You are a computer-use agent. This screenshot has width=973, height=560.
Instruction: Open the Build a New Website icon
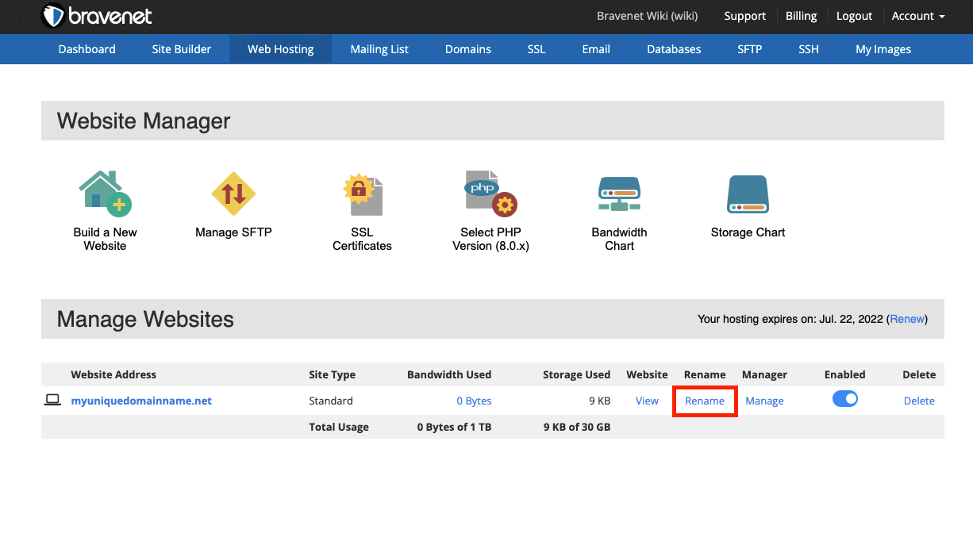(105, 194)
